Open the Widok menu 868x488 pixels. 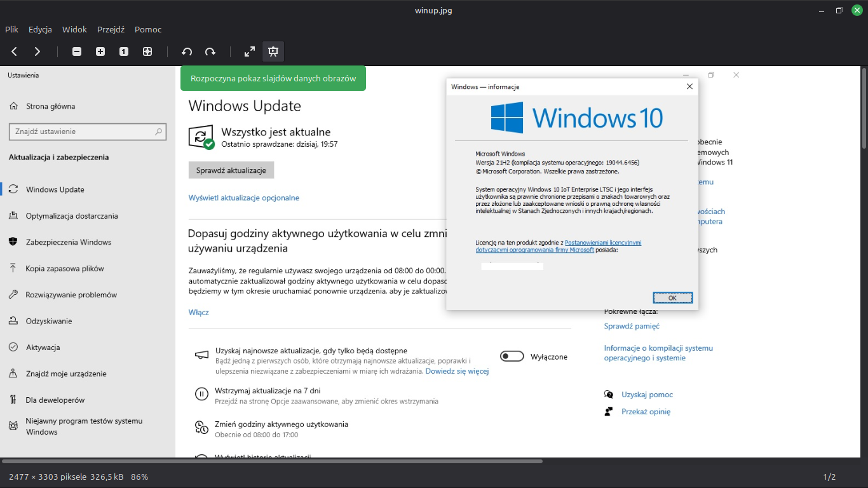[74, 29]
